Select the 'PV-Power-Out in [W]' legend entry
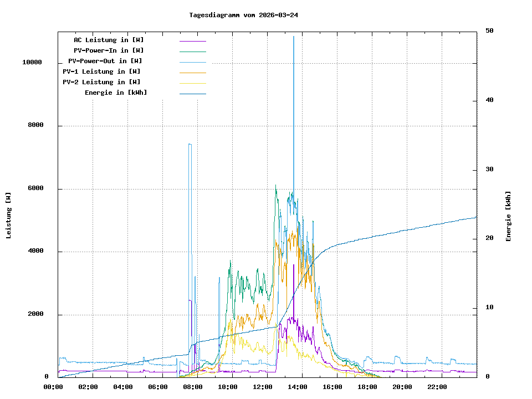The height and width of the screenshot is (399, 532). [105, 61]
